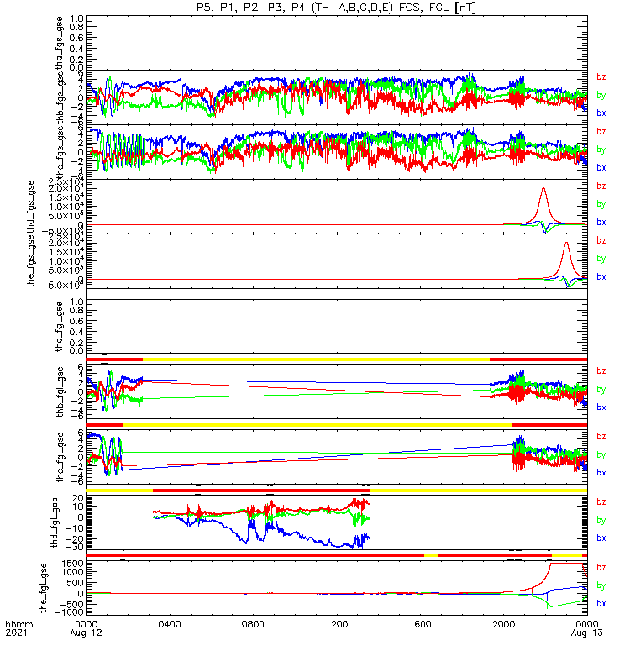Click the by legend of thb_fgs_gse panel
Image resolution: width=630 pixels, height=672 pixels.
pos(601,95)
